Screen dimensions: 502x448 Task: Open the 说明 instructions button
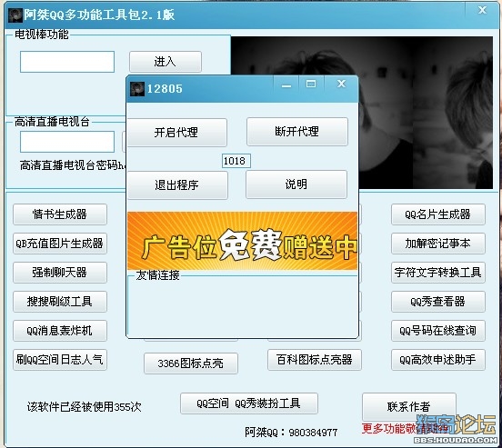tap(296, 184)
